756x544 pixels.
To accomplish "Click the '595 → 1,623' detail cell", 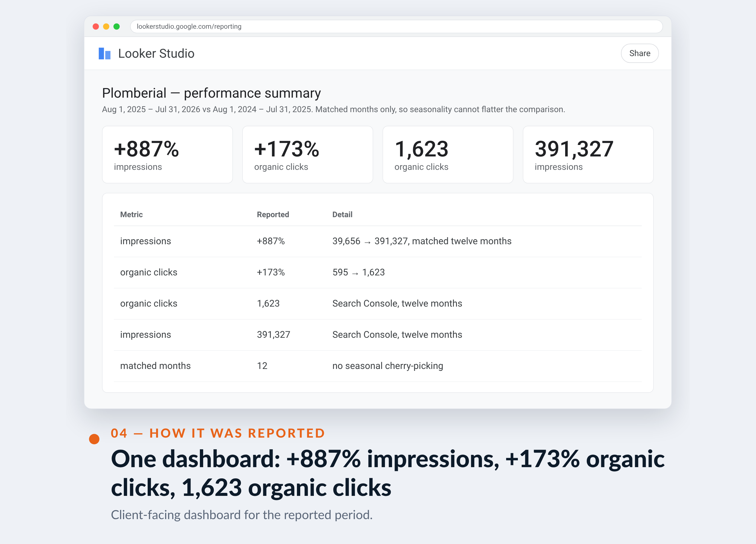I will click(x=358, y=272).
